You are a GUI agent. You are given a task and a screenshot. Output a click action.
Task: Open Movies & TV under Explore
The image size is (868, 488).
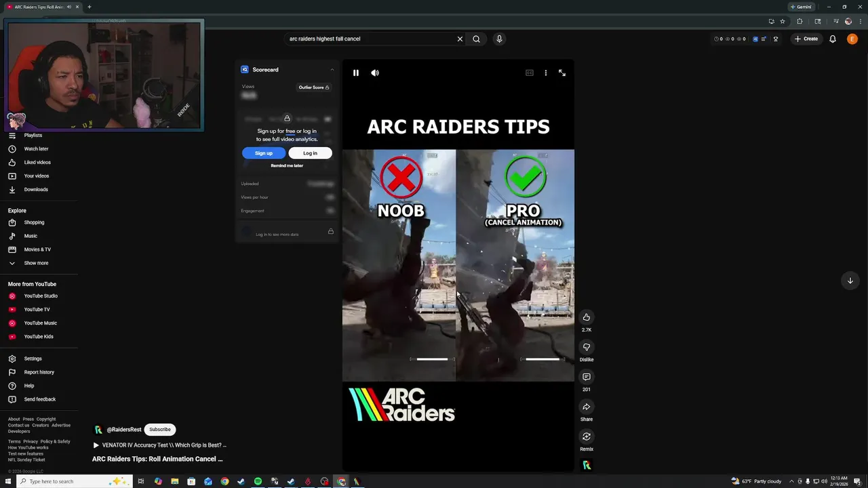point(39,249)
